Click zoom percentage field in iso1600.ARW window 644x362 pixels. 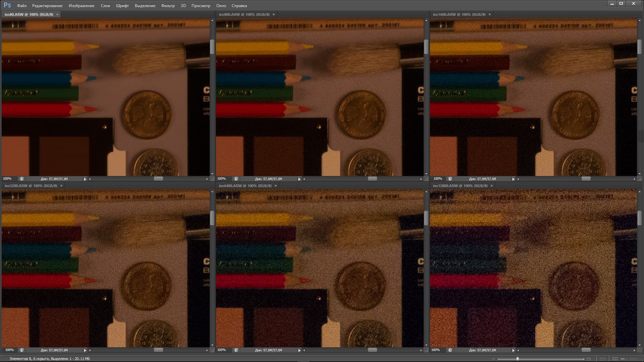[x=438, y=179]
